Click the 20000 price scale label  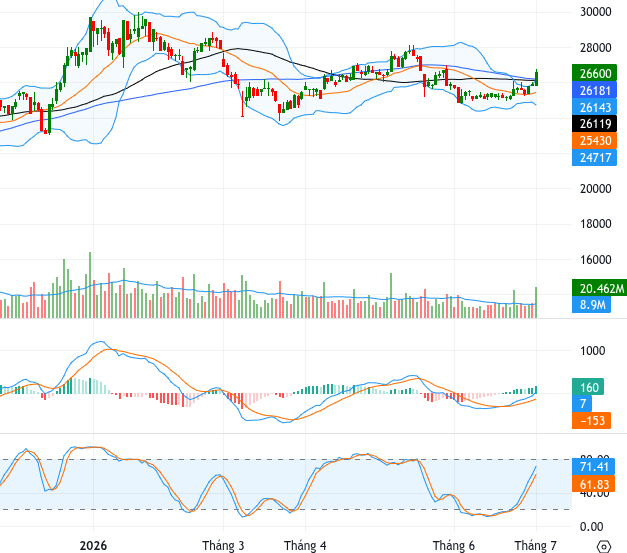[595, 189]
